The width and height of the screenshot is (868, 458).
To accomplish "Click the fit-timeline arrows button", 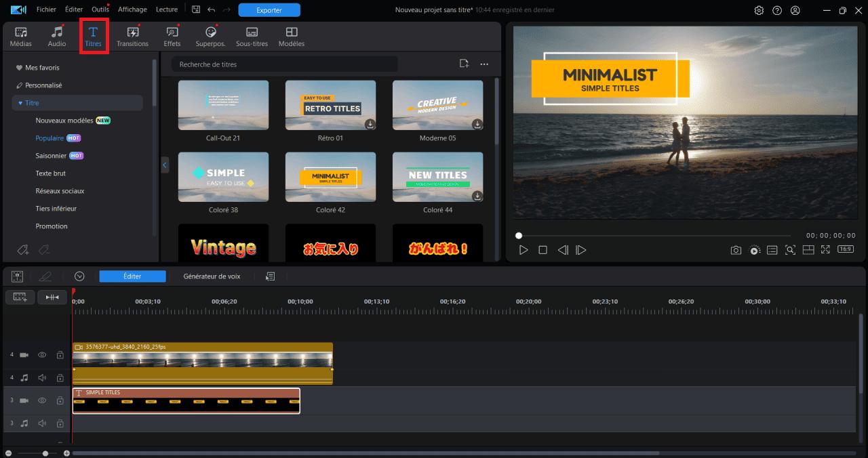I will pos(52,297).
